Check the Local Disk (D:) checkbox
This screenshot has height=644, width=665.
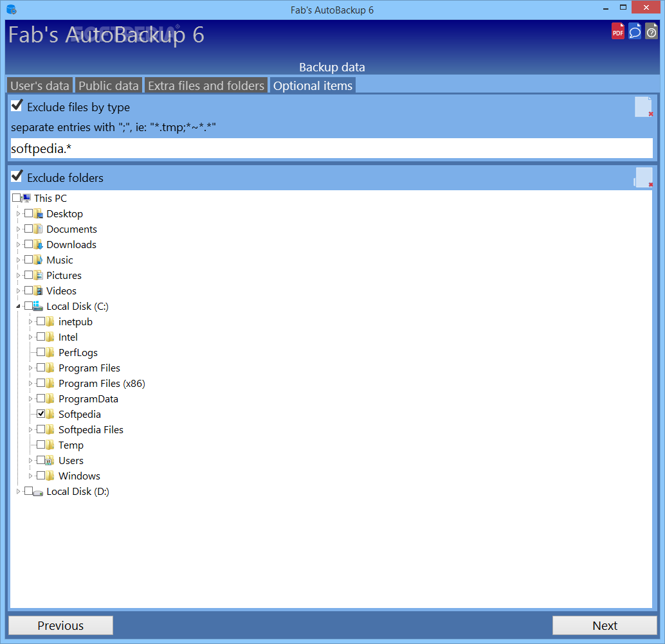click(28, 490)
